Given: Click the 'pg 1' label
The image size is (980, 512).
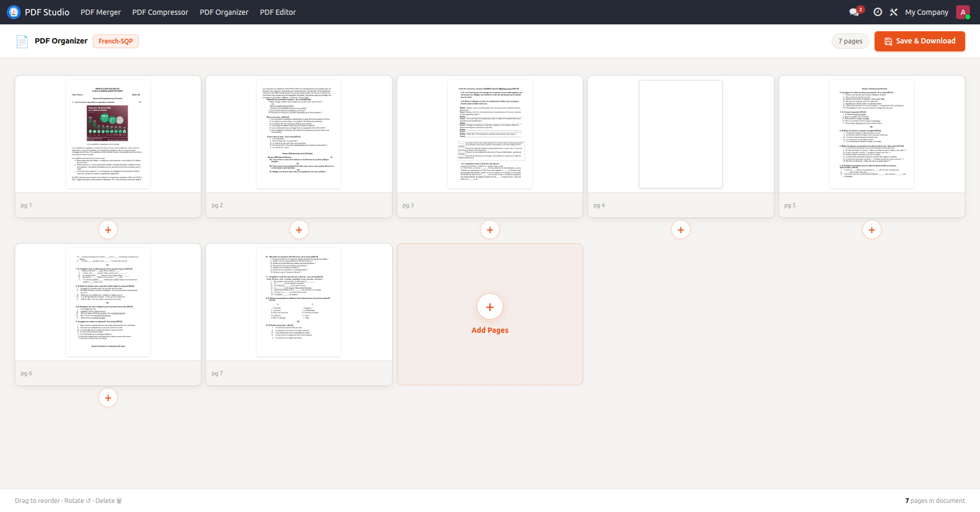Looking at the screenshot, I should click(26, 206).
